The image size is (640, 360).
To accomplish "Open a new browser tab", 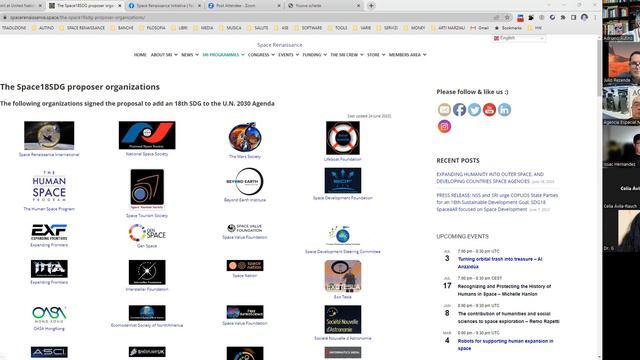I will (x=371, y=6).
